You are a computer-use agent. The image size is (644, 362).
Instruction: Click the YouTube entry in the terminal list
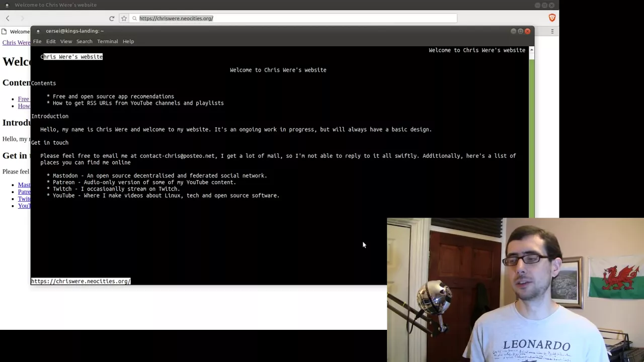coord(166,196)
